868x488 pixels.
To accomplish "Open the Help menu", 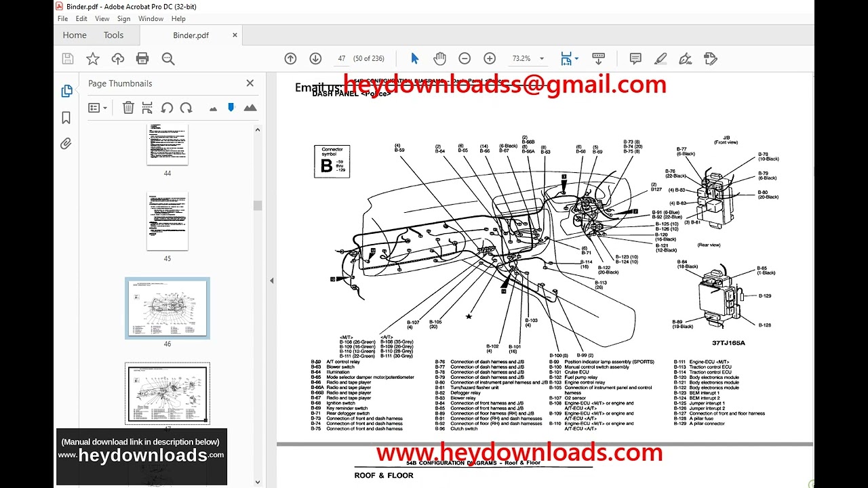I will pos(178,19).
